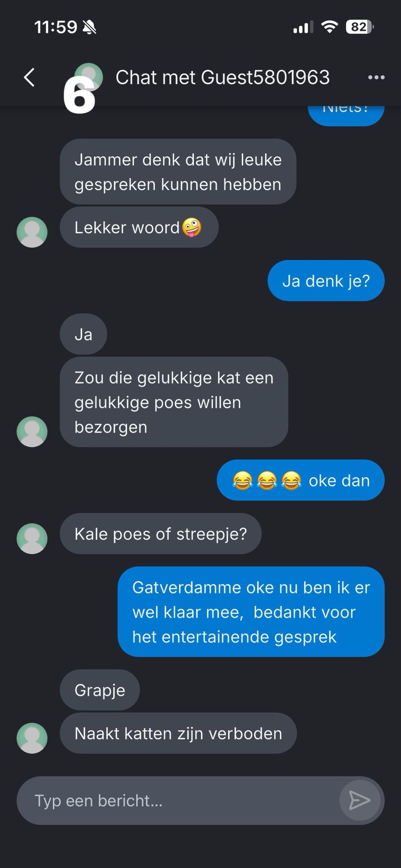The width and height of the screenshot is (401, 868).
Task: Tap the Wi-Fi status icon
Action: click(329, 27)
